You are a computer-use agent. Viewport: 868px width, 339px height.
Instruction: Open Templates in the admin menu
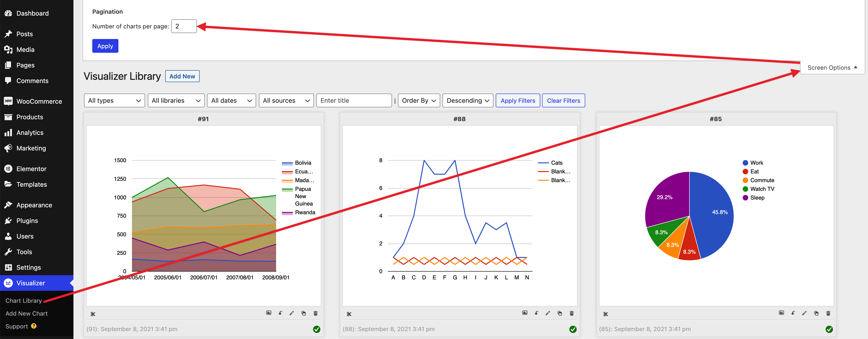tap(37, 184)
